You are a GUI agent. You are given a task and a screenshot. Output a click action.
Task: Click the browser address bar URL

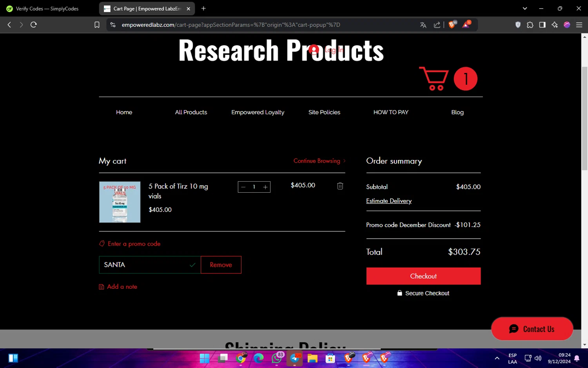pos(231,25)
